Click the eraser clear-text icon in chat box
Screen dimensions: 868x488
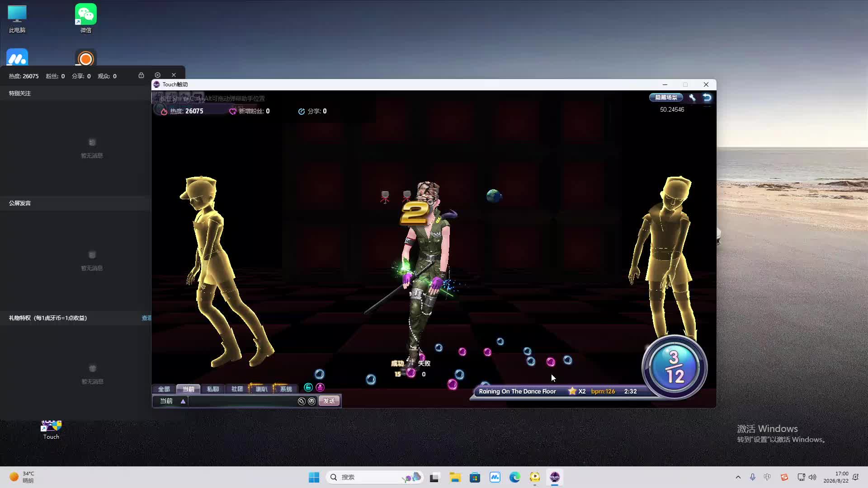302,401
